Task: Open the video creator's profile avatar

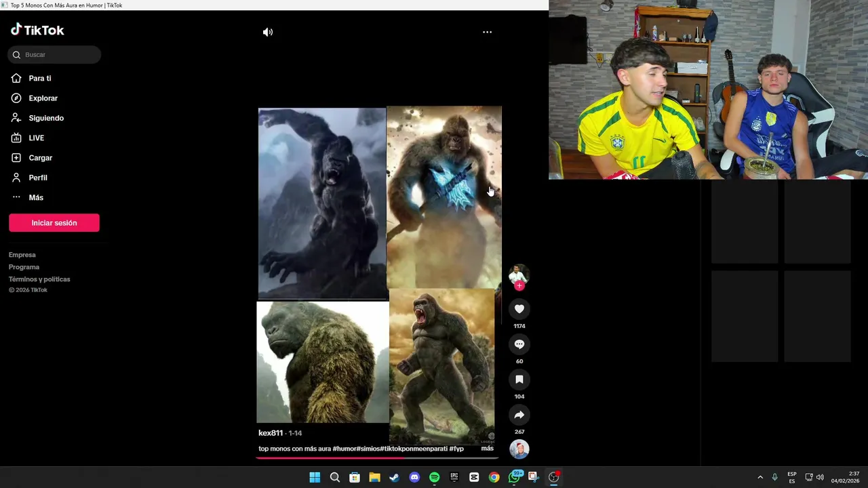Action: 519,274
